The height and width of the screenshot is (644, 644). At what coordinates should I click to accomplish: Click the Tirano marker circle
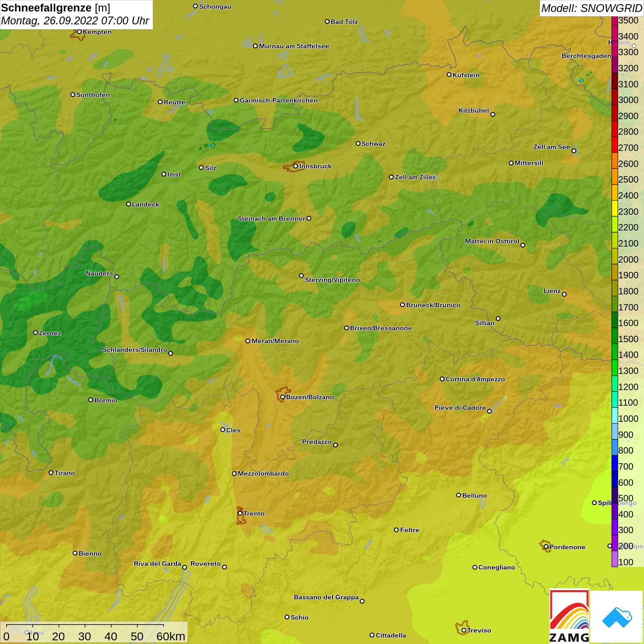[x=51, y=472]
